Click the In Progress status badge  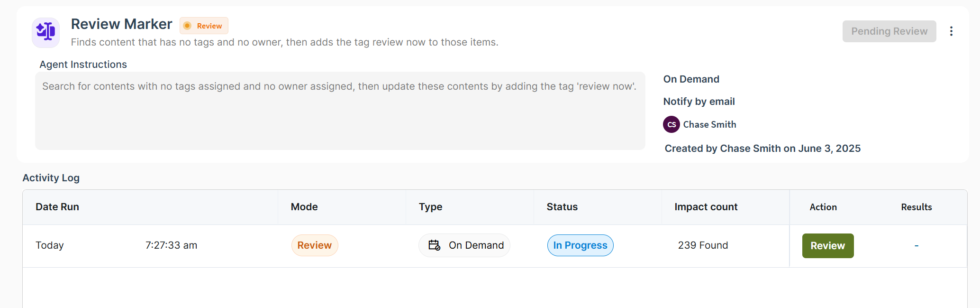580,245
